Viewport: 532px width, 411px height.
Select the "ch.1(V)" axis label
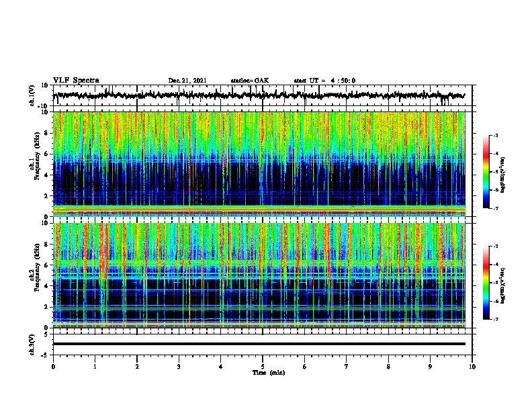(x=32, y=95)
